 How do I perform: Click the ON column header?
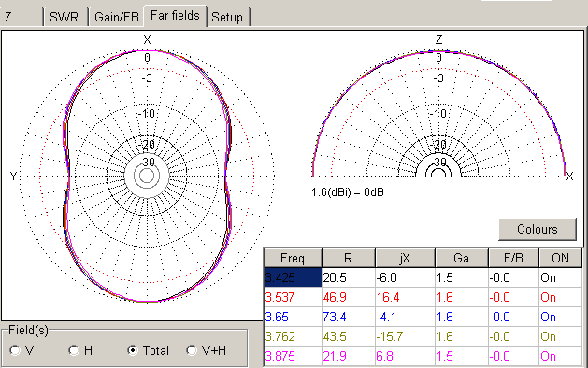tap(560, 258)
